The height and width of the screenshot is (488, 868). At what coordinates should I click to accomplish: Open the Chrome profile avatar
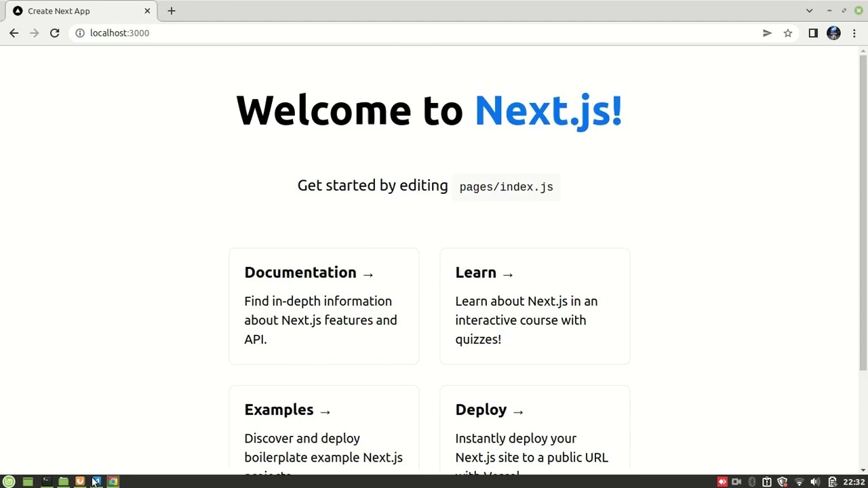point(833,33)
